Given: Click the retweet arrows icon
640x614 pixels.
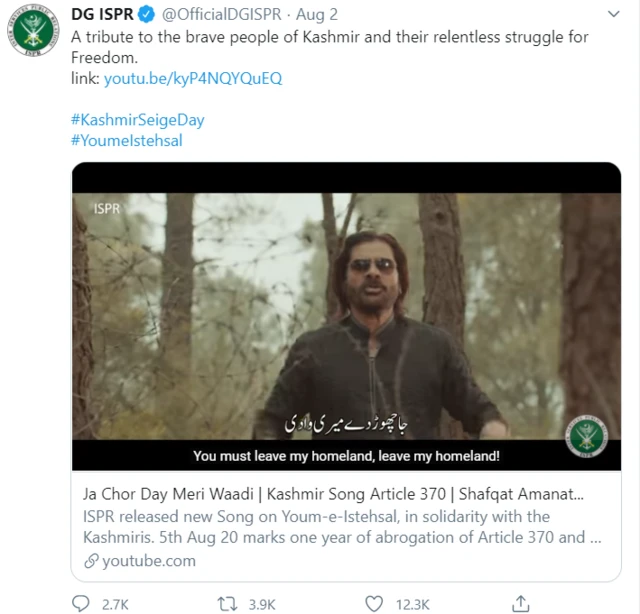Looking at the screenshot, I should click(226, 603).
